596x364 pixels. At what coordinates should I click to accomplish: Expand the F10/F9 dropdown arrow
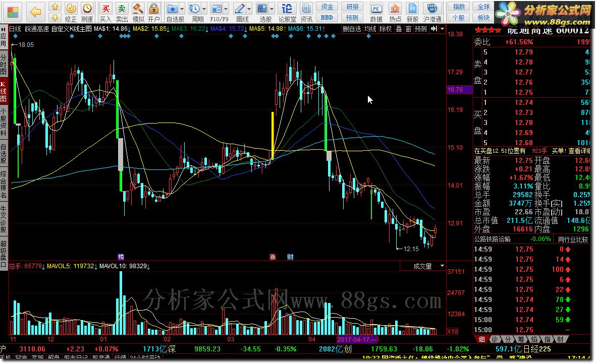[x=226, y=9]
